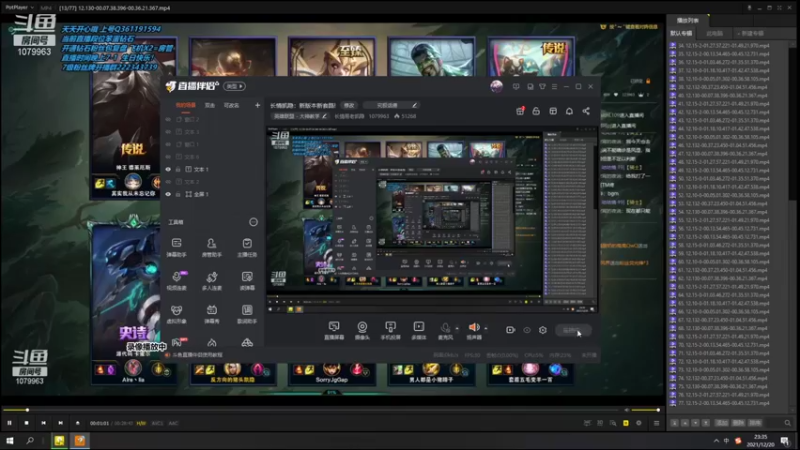This screenshot has height=450, width=800.
Task: Expand microphone options arrow
Action: 457,329
